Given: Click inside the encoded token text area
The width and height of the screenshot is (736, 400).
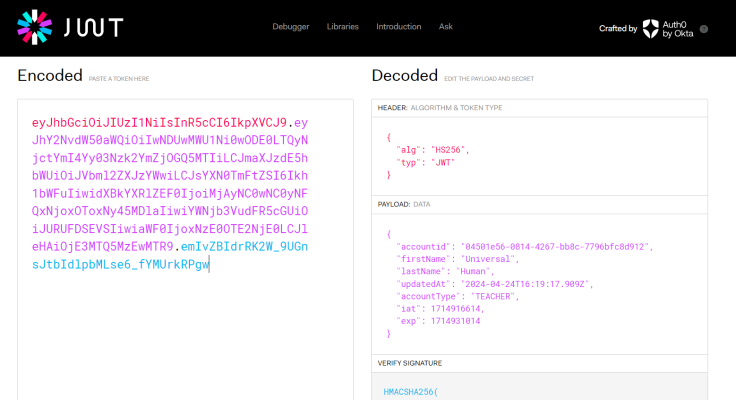Looking at the screenshot, I should (185, 249).
